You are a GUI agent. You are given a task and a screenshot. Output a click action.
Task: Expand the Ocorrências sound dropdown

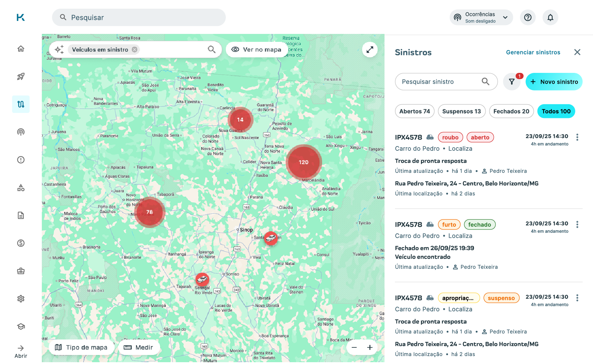click(x=505, y=17)
